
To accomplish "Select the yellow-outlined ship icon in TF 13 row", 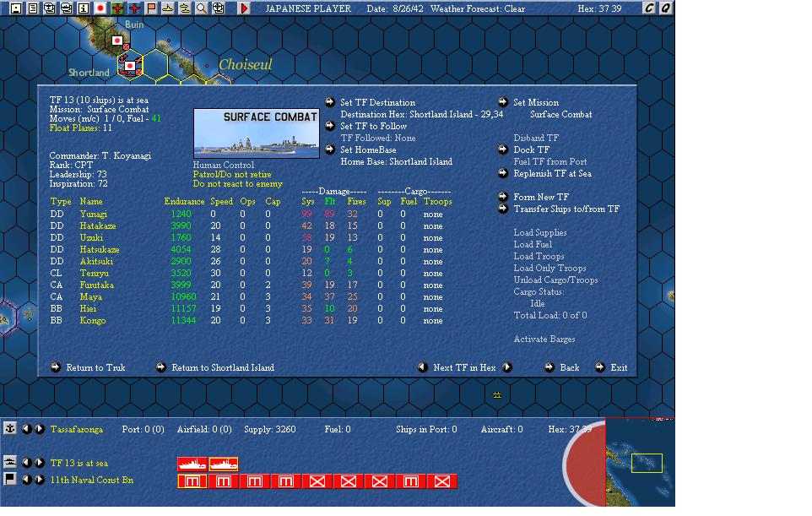I will (223, 464).
